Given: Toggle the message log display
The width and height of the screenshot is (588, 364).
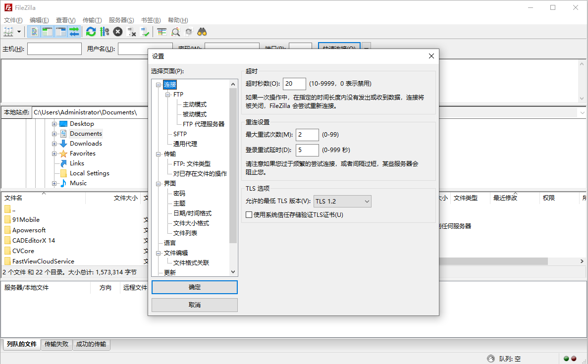Looking at the screenshot, I should pyautogui.click(x=34, y=31).
